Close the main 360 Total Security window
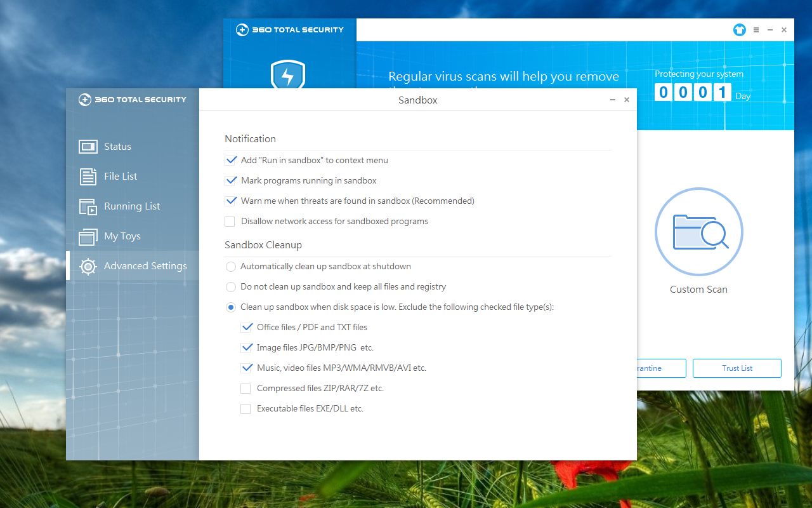 coord(784,30)
